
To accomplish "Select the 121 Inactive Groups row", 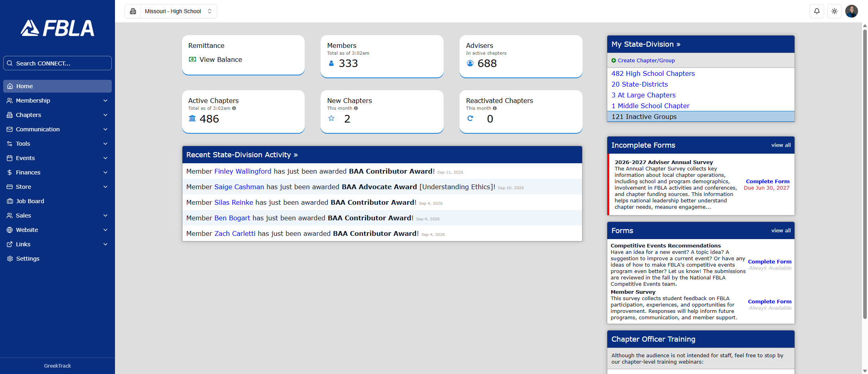I will [701, 117].
